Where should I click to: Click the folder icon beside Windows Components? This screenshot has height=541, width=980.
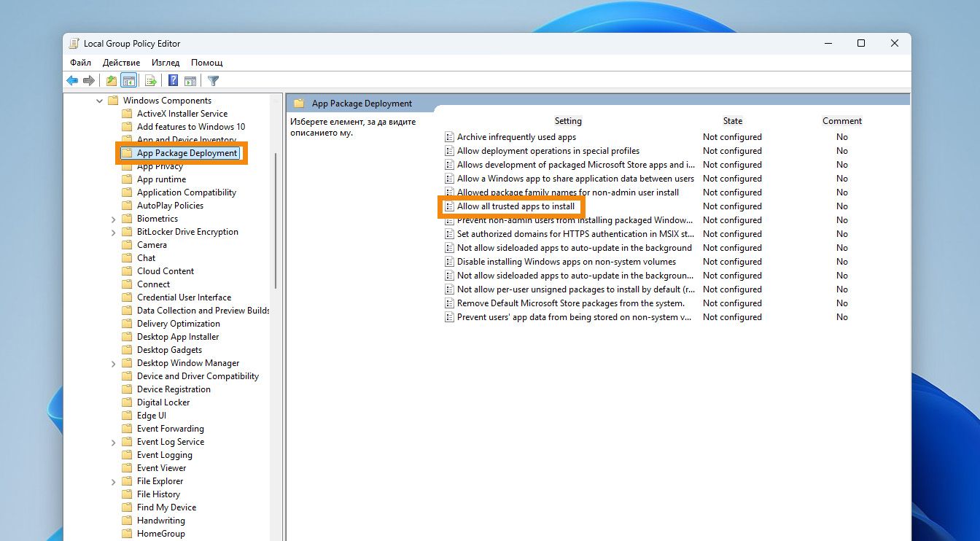click(x=113, y=101)
